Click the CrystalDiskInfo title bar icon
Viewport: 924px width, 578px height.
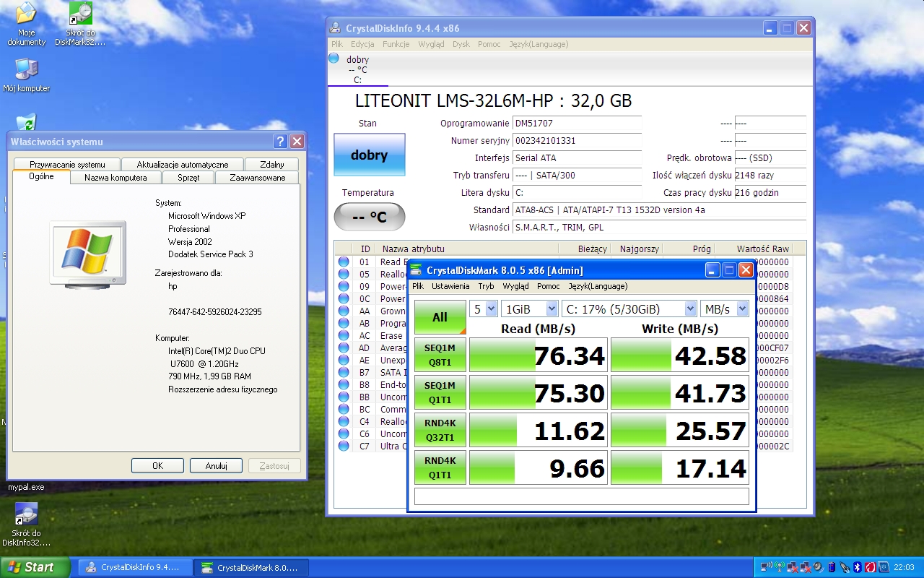tap(335, 28)
